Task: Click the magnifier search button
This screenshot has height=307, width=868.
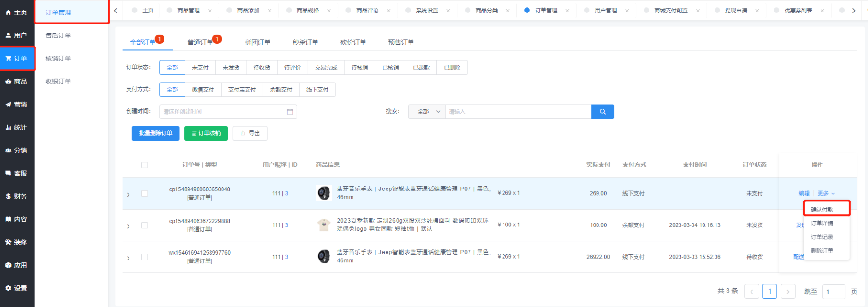Action: [x=602, y=112]
